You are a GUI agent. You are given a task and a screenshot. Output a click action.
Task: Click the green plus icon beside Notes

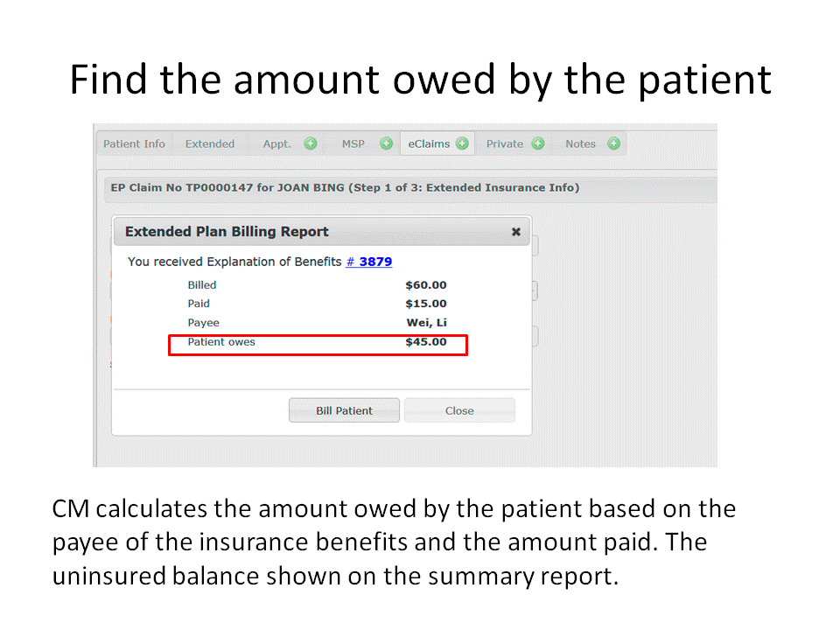[613, 143]
